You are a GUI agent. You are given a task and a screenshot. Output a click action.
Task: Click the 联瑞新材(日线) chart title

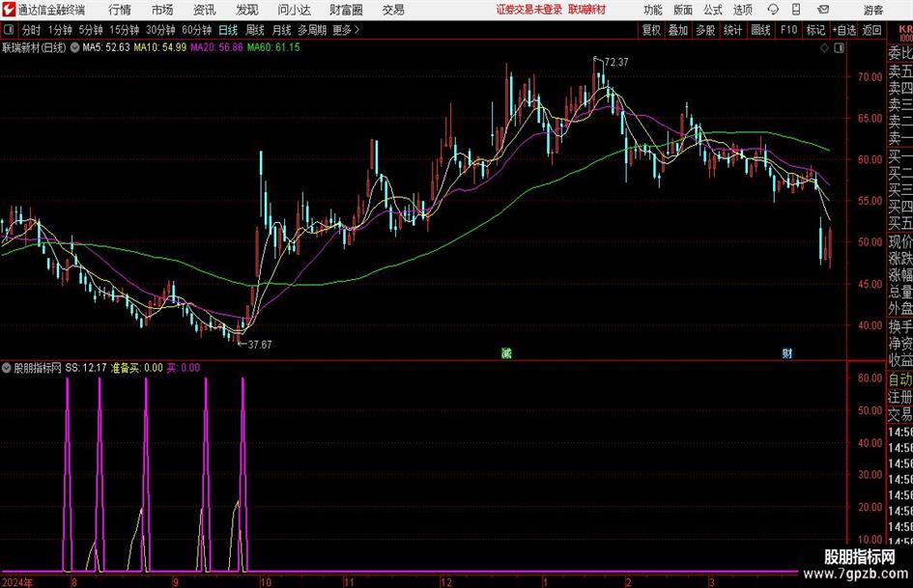click(x=35, y=47)
